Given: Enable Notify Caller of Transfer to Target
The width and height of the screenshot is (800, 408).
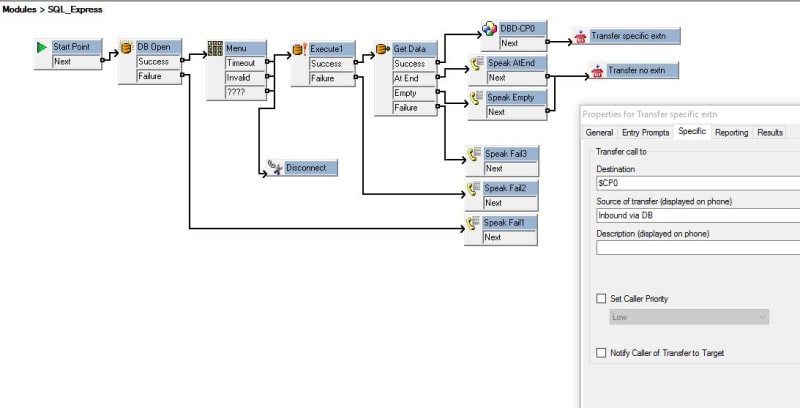Looking at the screenshot, I should point(602,352).
